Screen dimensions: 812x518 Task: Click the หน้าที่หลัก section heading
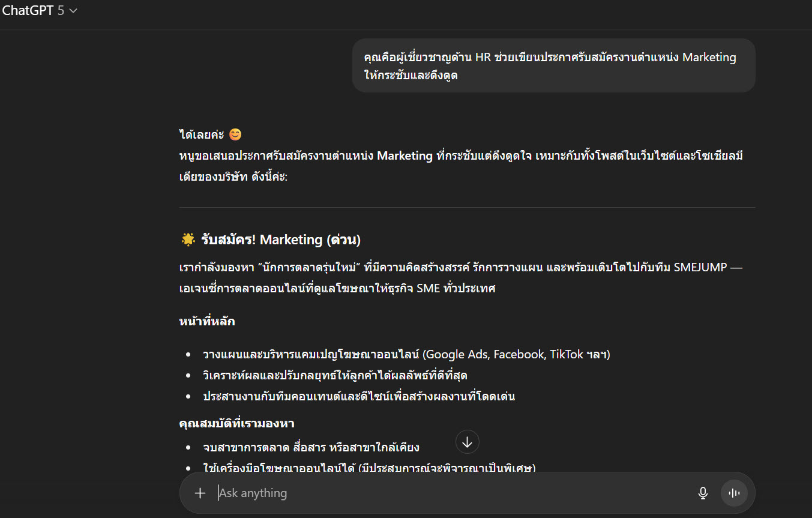(x=207, y=321)
